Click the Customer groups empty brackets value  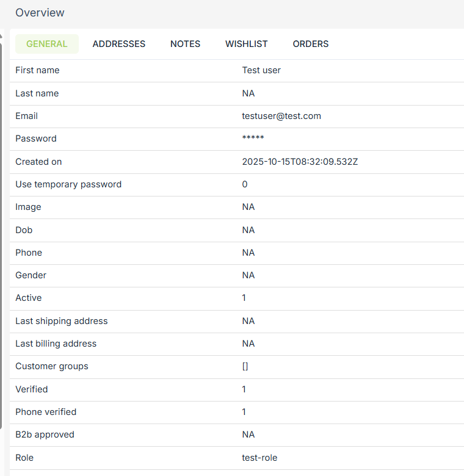pos(245,366)
